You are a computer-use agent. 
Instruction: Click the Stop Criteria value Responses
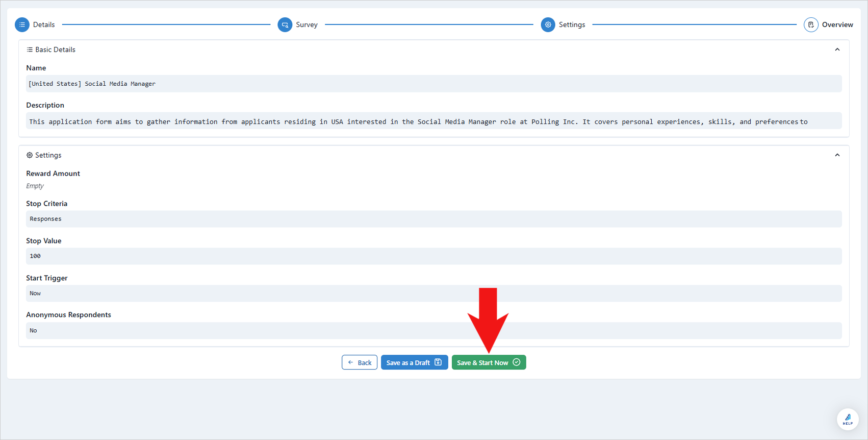[x=434, y=219]
